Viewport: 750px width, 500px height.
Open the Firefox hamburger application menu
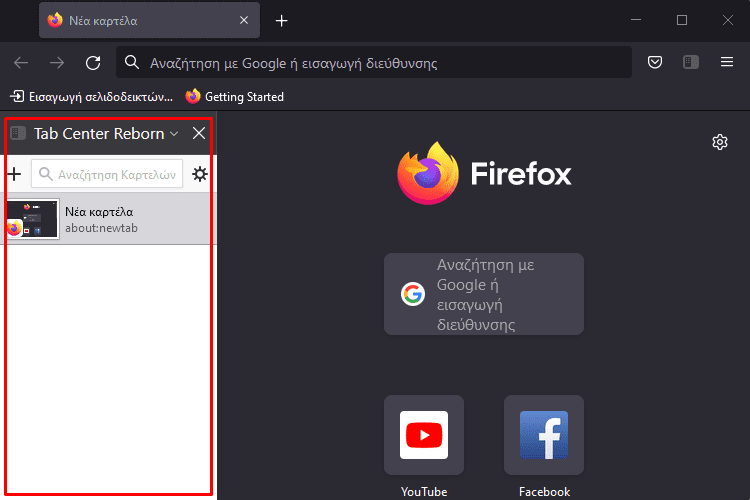tap(727, 62)
